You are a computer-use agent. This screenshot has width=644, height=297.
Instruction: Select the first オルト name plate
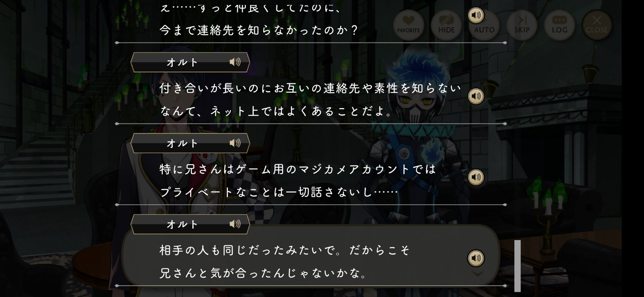[190, 62]
